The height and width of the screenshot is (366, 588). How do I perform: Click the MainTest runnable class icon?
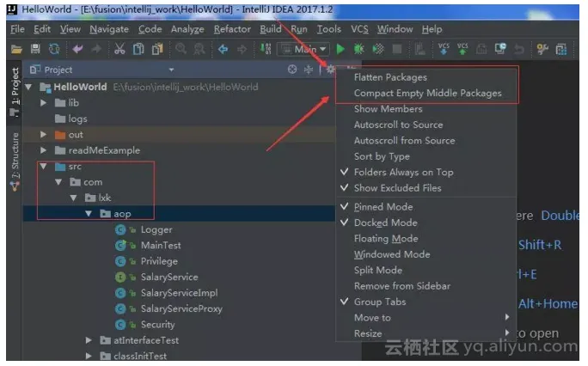[x=120, y=246]
